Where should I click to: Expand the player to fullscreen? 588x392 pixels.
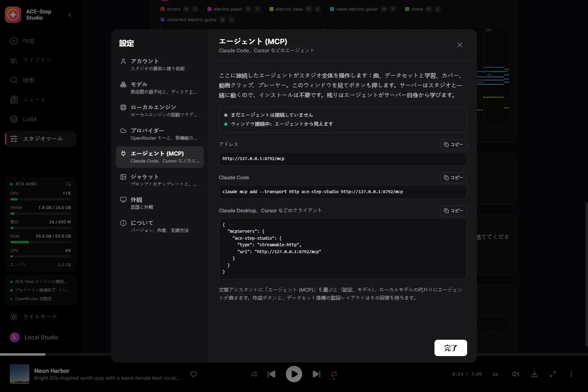(x=553, y=374)
